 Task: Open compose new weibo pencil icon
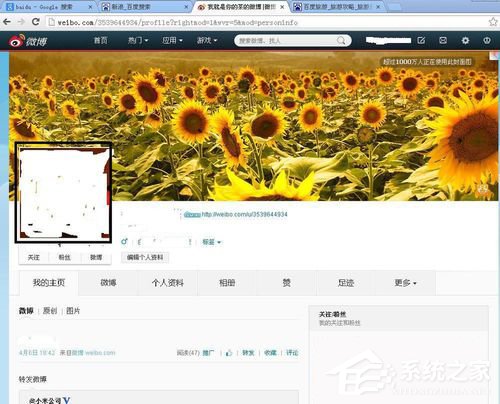[421, 40]
